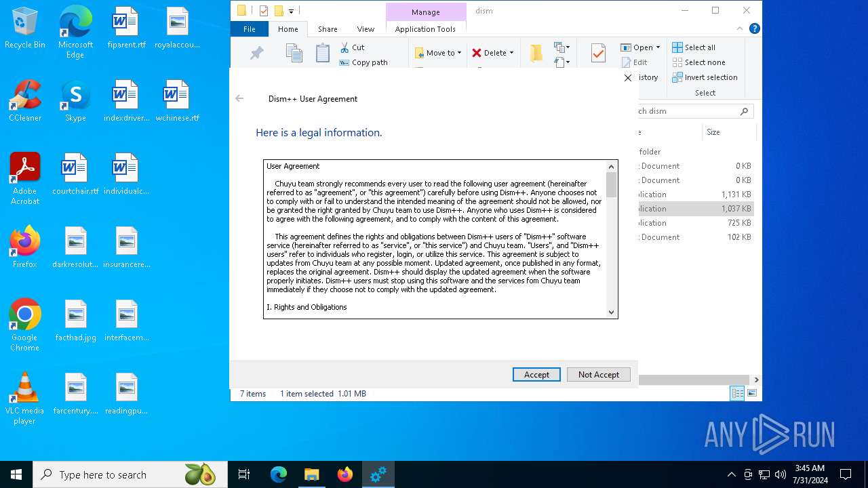868x488 pixels.
Task: Select Google Chrome desktop shortcut
Action: (x=25, y=325)
